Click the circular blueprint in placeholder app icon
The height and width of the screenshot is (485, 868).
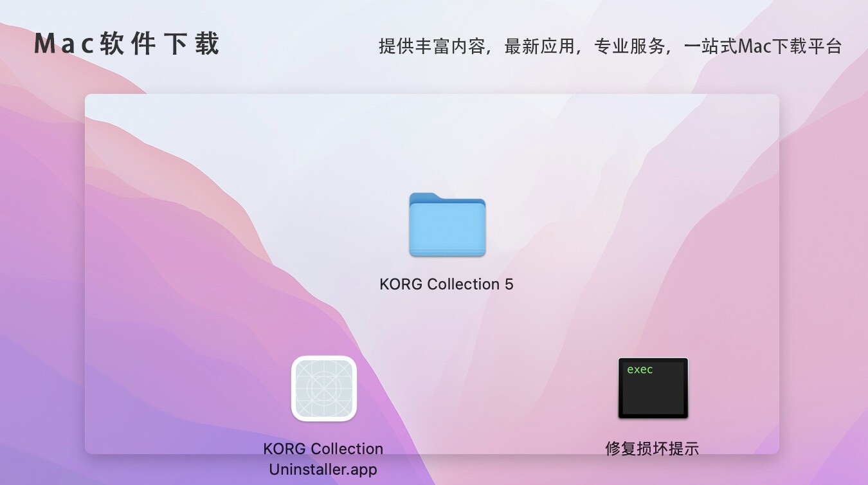pyautogui.click(x=324, y=389)
